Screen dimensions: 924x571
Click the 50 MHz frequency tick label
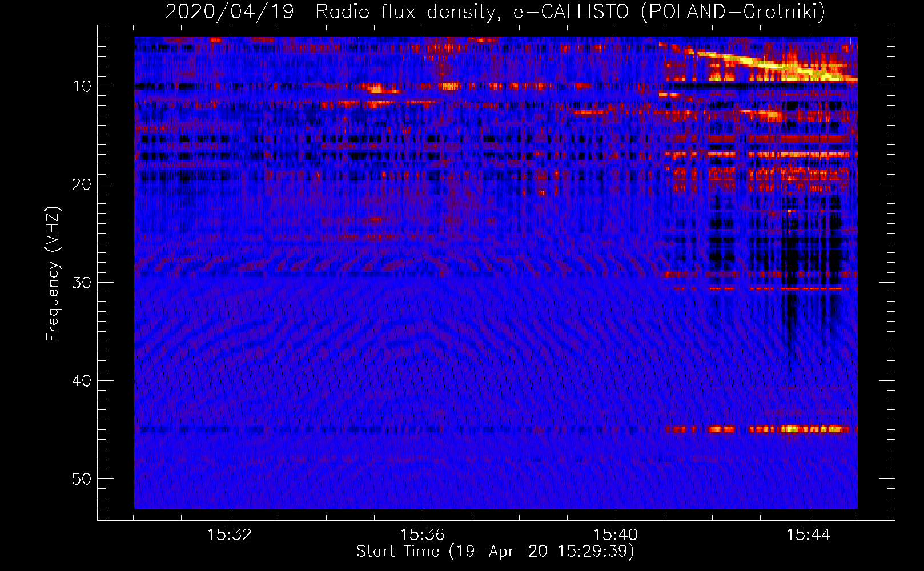[x=82, y=479]
